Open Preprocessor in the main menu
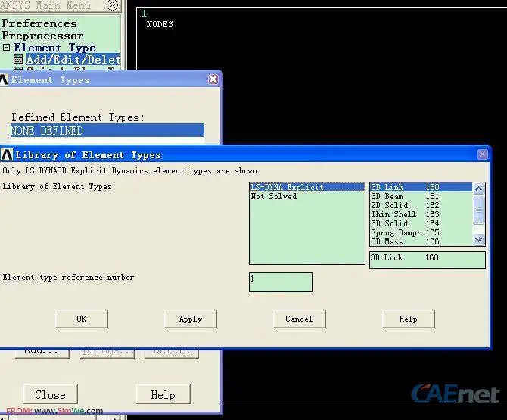Viewport: 507px width, 420px height. click(42, 36)
